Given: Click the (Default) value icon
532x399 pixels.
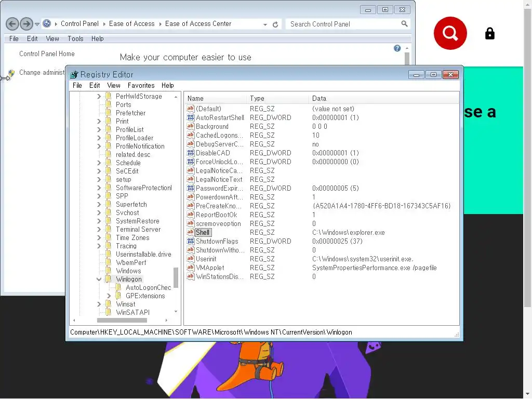Looking at the screenshot, I should [x=190, y=109].
